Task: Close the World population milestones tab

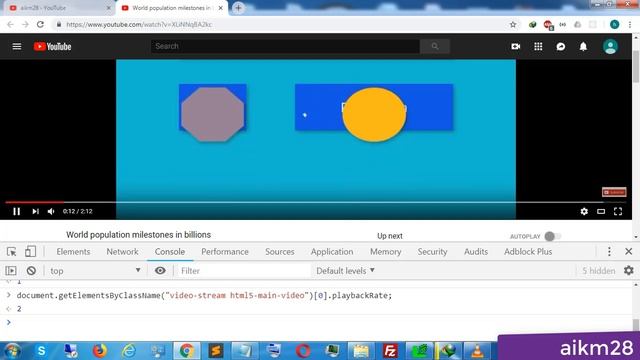Action: pyautogui.click(x=221, y=8)
